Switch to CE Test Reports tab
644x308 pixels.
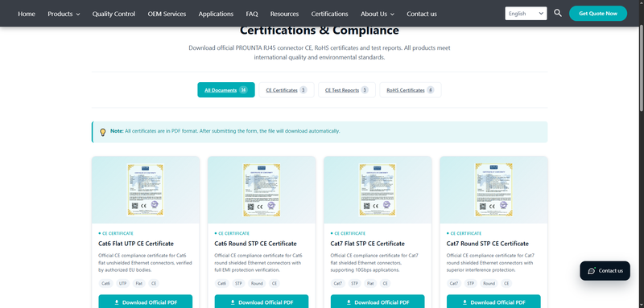tap(347, 90)
